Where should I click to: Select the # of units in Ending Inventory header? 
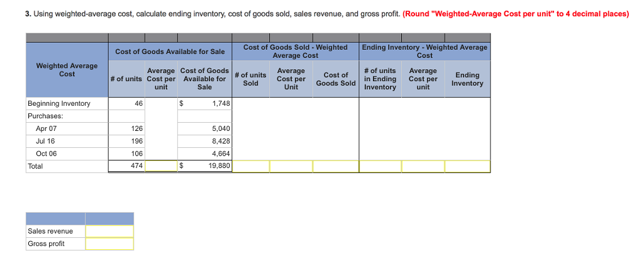tap(380, 79)
